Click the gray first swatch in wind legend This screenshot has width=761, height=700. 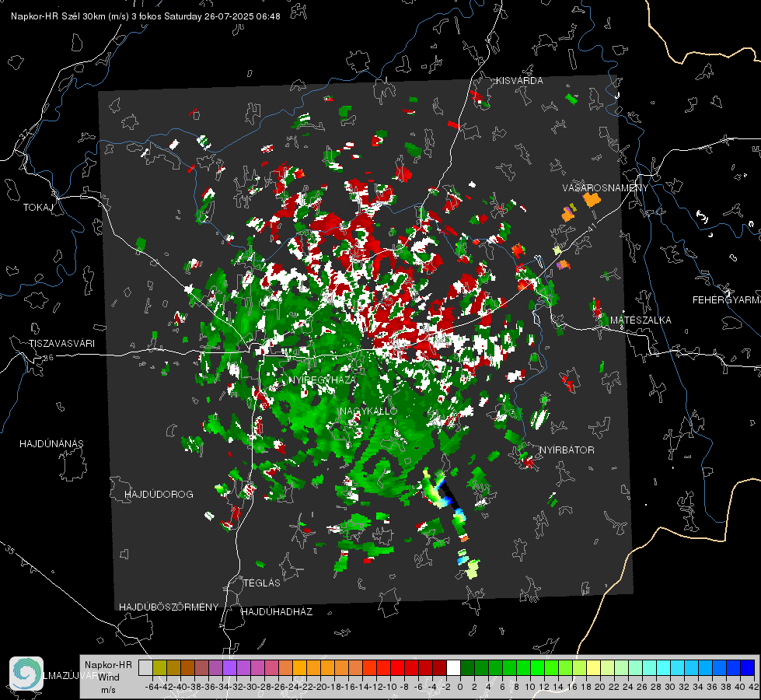pos(145,667)
